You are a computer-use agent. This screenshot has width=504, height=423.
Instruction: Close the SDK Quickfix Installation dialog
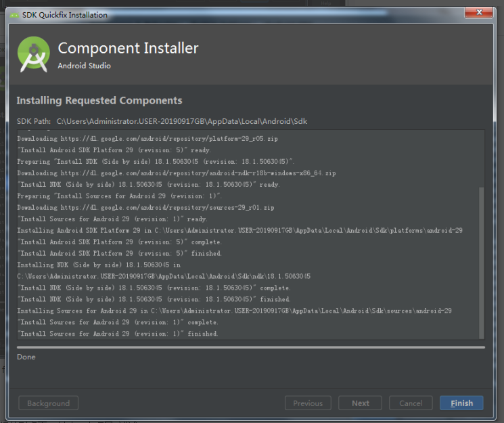click(x=478, y=12)
